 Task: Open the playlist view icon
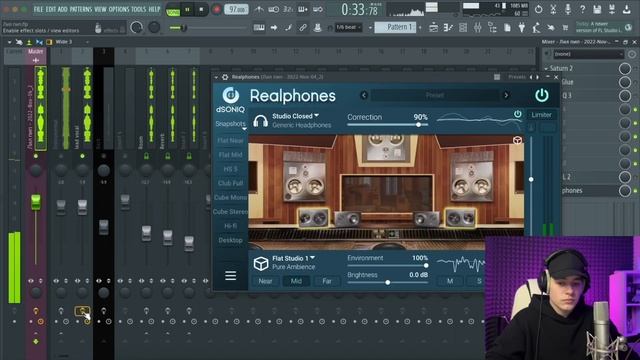[x=433, y=27]
